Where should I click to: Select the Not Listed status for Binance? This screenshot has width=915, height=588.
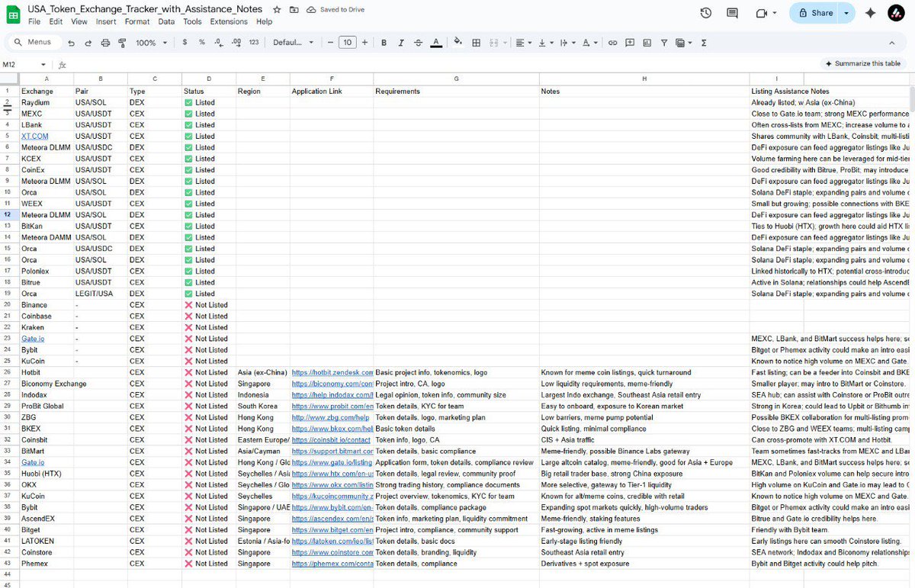[209, 305]
